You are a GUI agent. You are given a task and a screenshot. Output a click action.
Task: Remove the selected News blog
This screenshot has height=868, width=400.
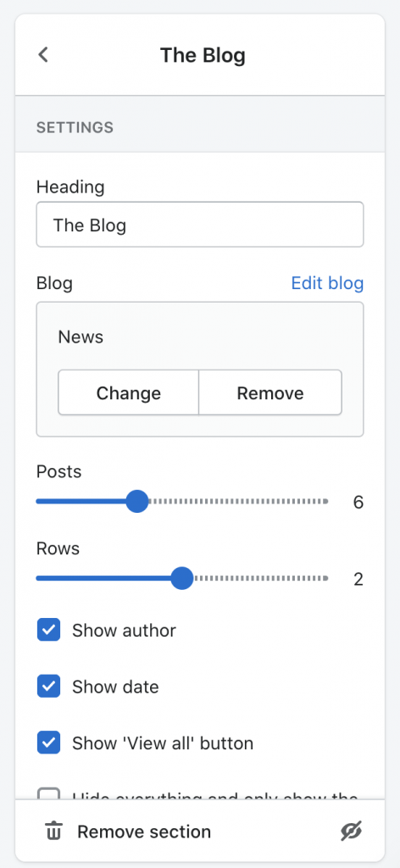click(x=270, y=392)
